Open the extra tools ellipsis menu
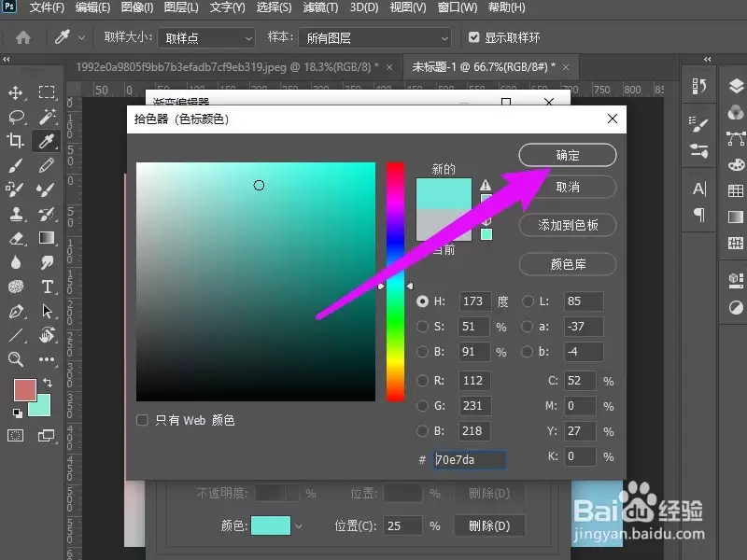 pyautogui.click(x=47, y=359)
